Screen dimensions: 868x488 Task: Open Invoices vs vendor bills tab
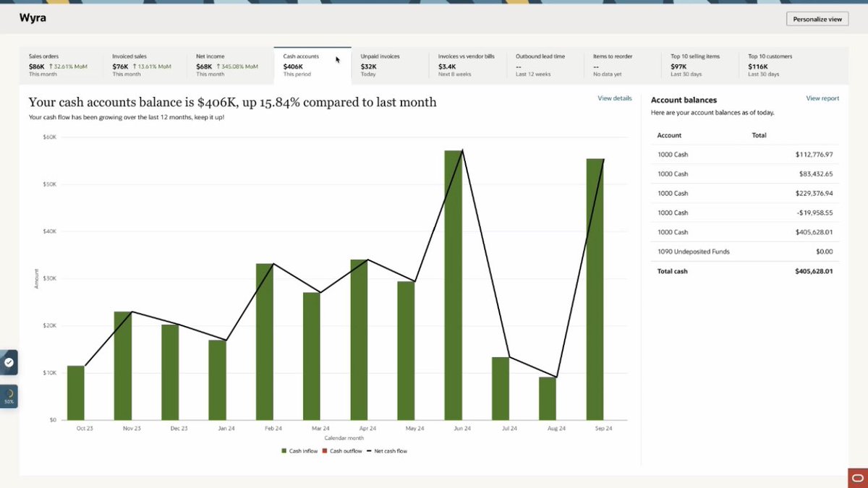coord(467,65)
